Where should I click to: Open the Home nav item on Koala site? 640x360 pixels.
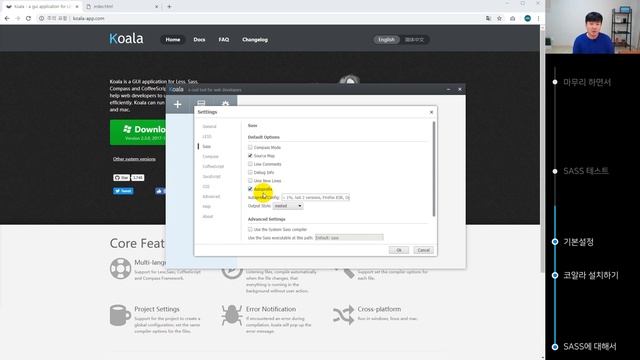click(173, 40)
